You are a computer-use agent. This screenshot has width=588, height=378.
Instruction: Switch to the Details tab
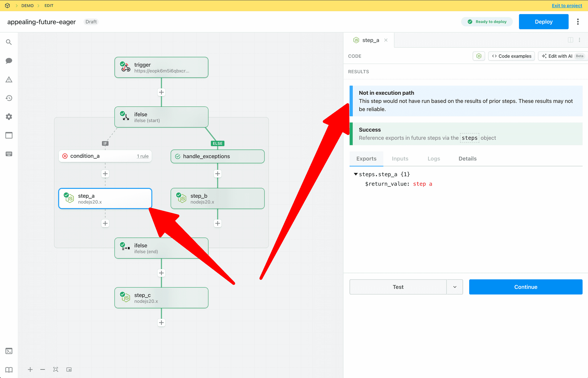tap(467, 159)
